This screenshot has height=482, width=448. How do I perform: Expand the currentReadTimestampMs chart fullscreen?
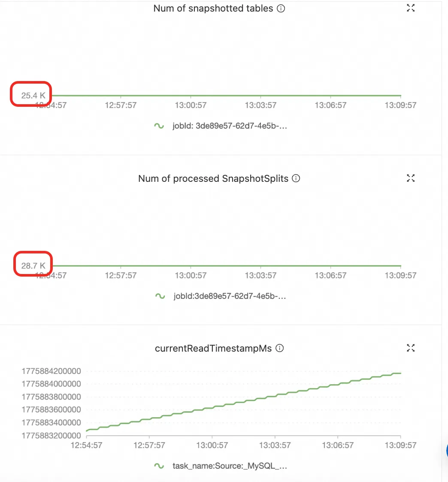pos(411,348)
